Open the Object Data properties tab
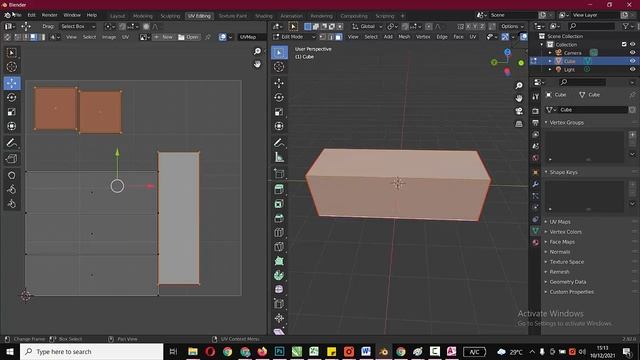640x360 pixels. 536,231
